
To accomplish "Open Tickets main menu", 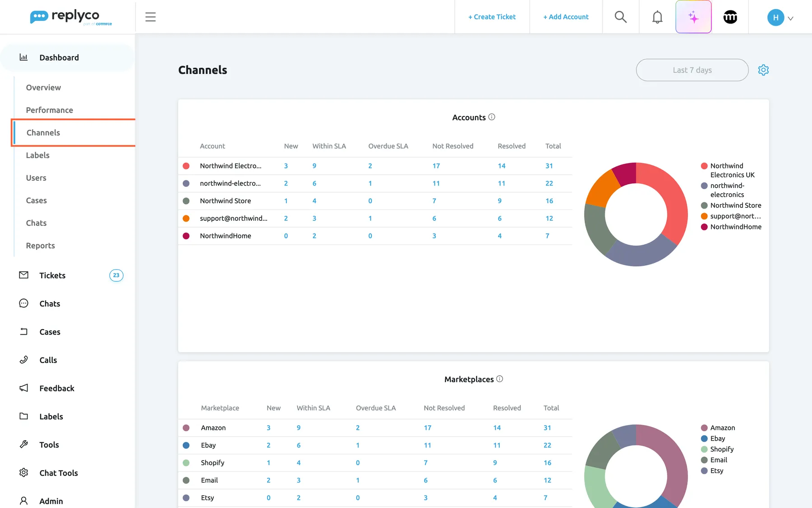I will pyautogui.click(x=52, y=275).
